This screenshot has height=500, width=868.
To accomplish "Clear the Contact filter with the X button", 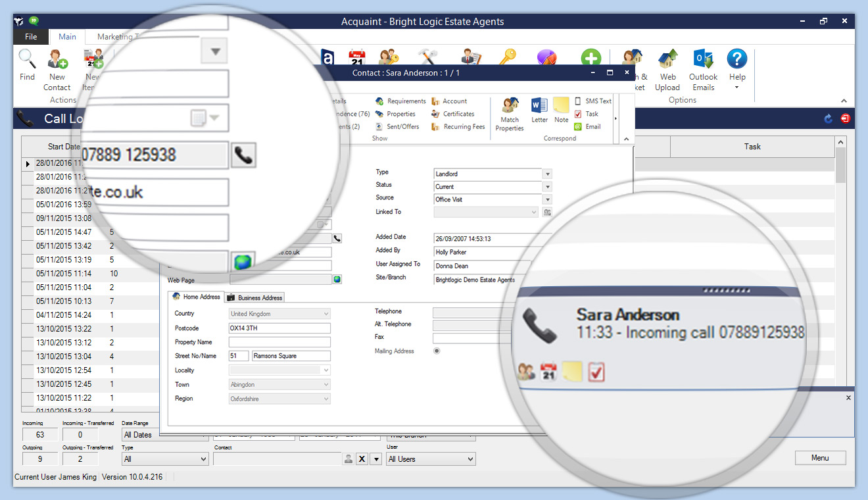I will tap(362, 459).
